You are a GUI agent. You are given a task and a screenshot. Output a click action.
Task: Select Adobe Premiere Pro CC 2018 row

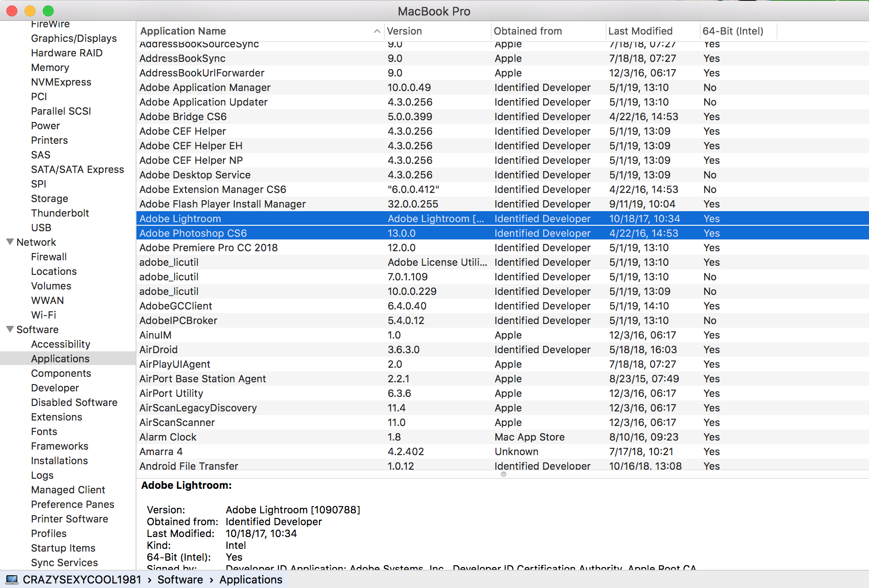pyautogui.click(x=503, y=248)
